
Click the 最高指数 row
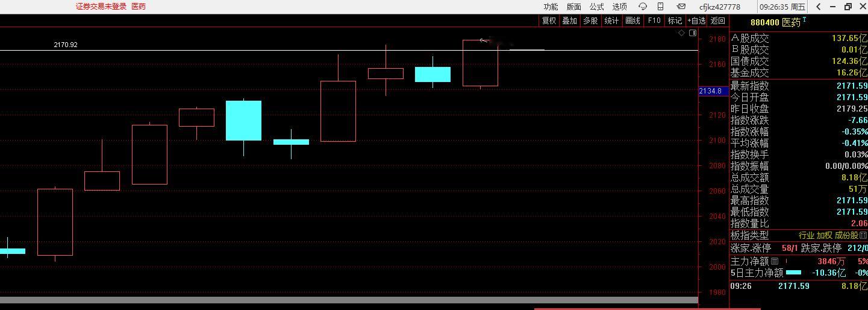point(799,200)
